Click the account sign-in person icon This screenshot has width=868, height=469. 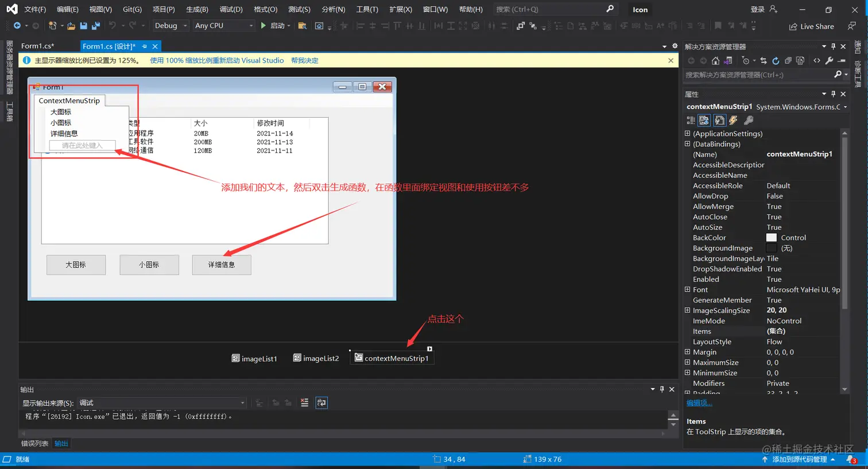773,9
